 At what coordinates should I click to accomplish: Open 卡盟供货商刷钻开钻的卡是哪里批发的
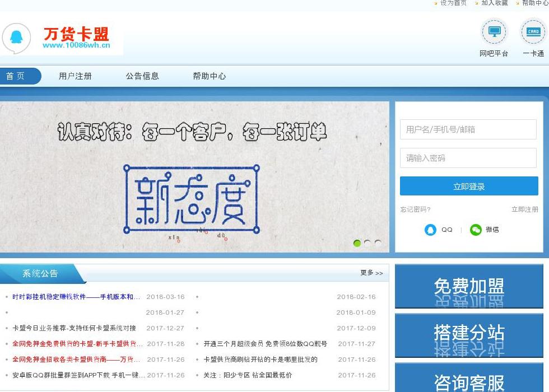click(x=260, y=360)
